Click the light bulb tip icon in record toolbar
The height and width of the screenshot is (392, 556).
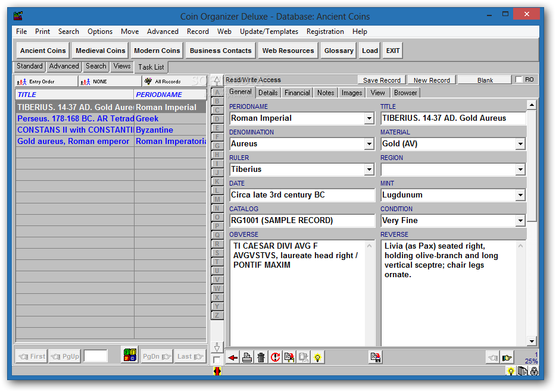pyautogui.click(x=318, y=357)
